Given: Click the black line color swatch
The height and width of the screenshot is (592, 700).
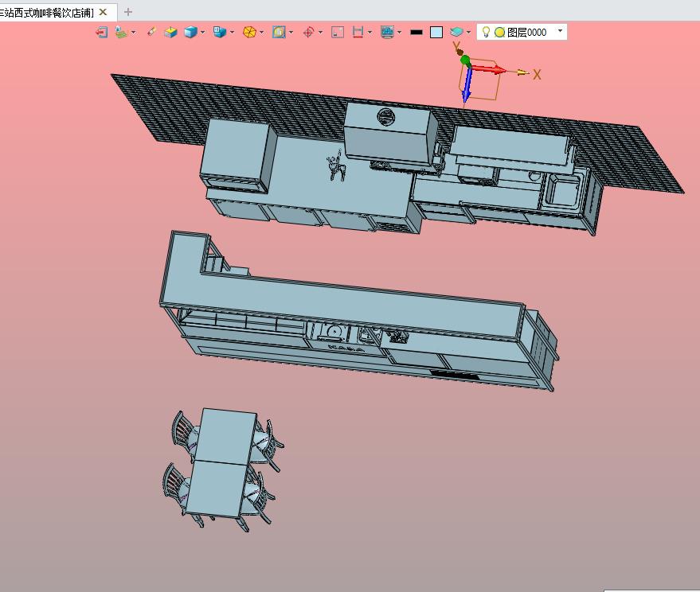Looking at the screenshot, I should (x=416, y=32).
